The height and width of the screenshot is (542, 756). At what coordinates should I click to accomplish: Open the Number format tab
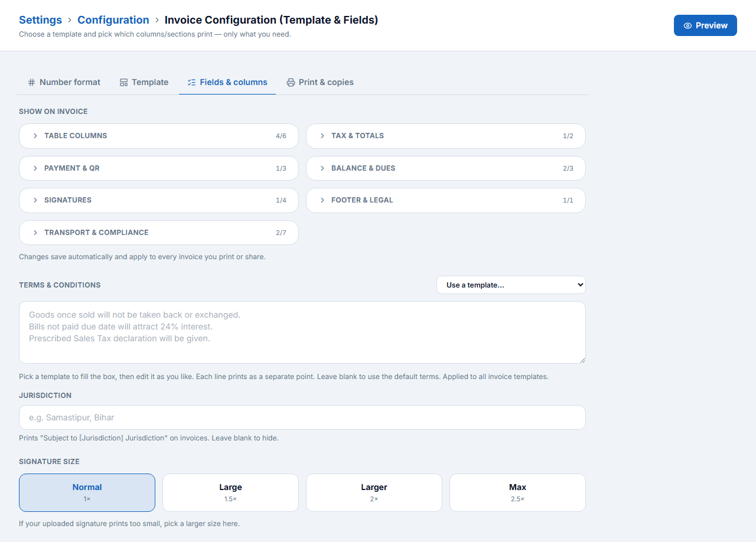click(64, 82)
